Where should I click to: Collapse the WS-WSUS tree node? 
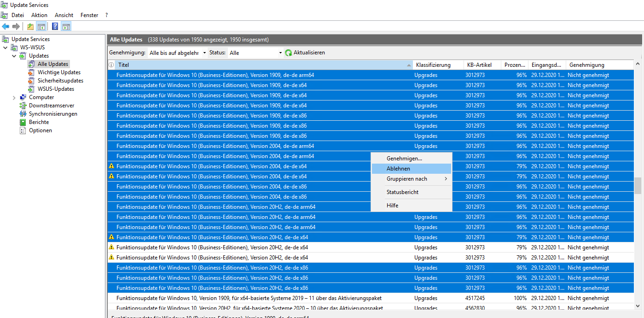point(6,47)
